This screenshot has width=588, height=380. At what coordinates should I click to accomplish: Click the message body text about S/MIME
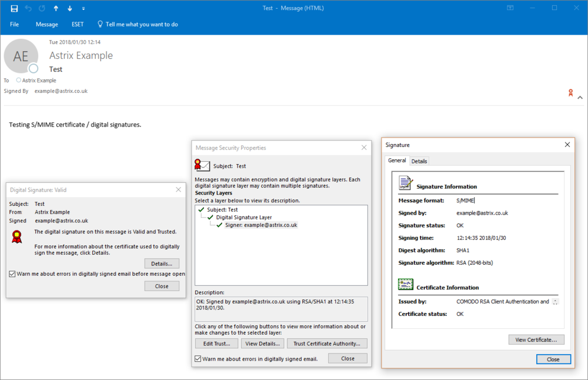pyautogui.click(x=75, y=125)
